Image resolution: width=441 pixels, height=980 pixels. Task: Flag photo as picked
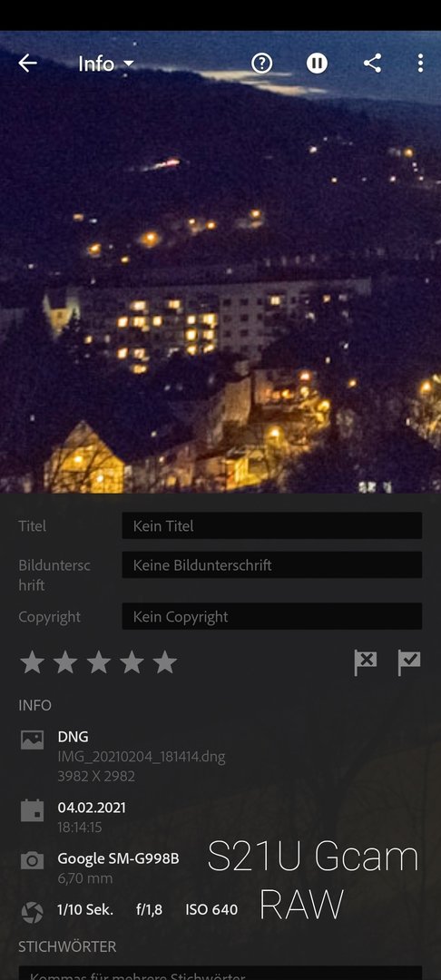click(409, 662)
